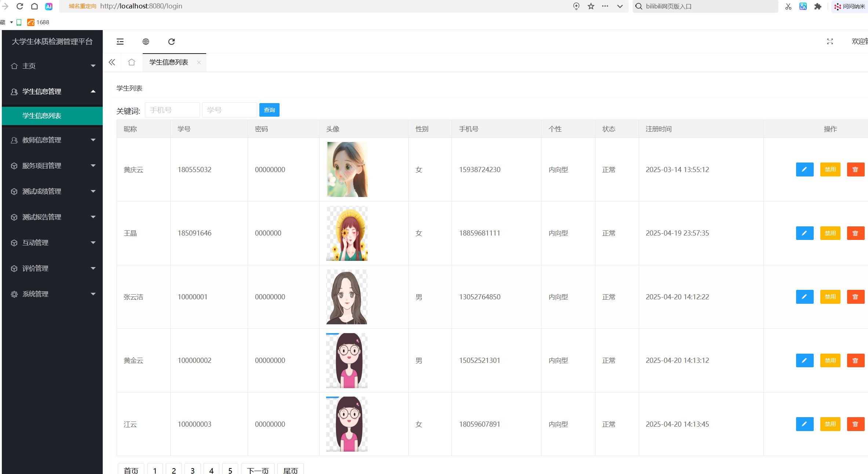Viewport: 868px width, 474px height.
Task: Close the 学生信息列表 tab
Action: click(x=199, y=62)
